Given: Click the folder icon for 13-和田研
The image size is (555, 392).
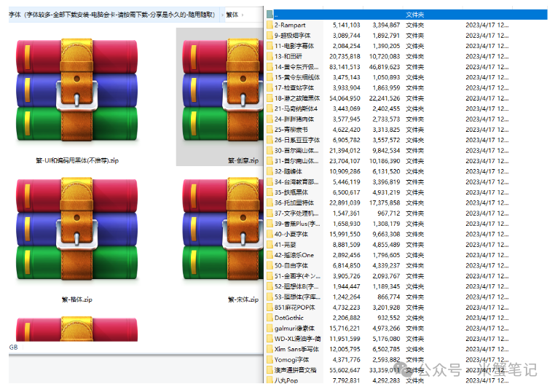Looking at the screenshot, I should (x=269, y=56).
